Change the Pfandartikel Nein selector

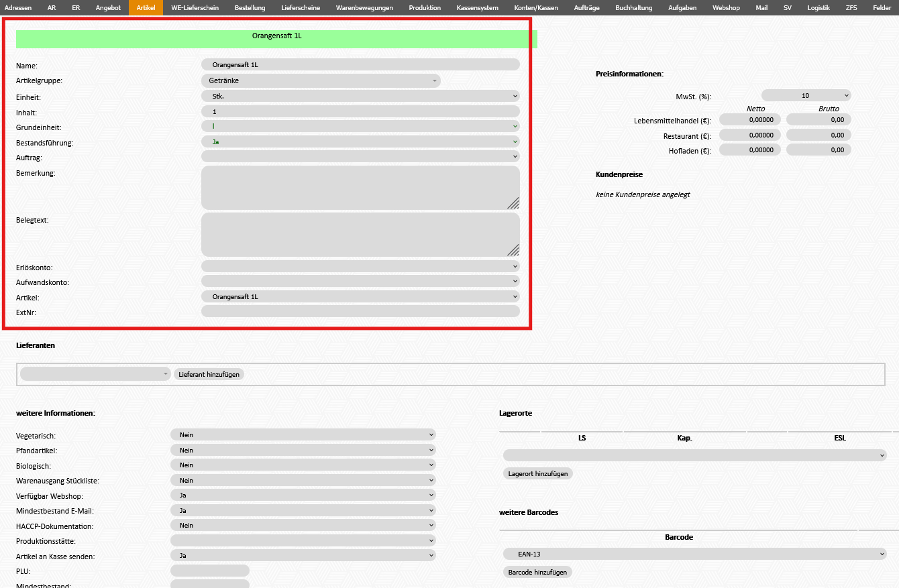[x=303, y=450]
